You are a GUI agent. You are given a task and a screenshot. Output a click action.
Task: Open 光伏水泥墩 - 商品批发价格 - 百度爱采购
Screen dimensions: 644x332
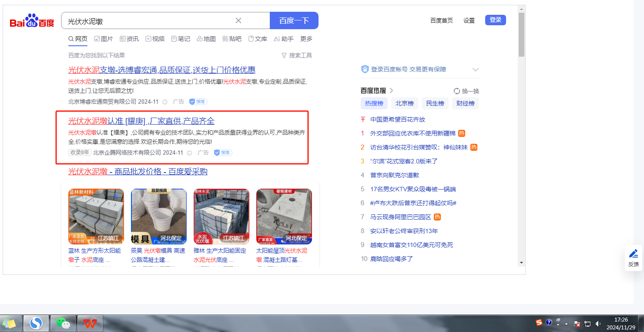(138, 172)
